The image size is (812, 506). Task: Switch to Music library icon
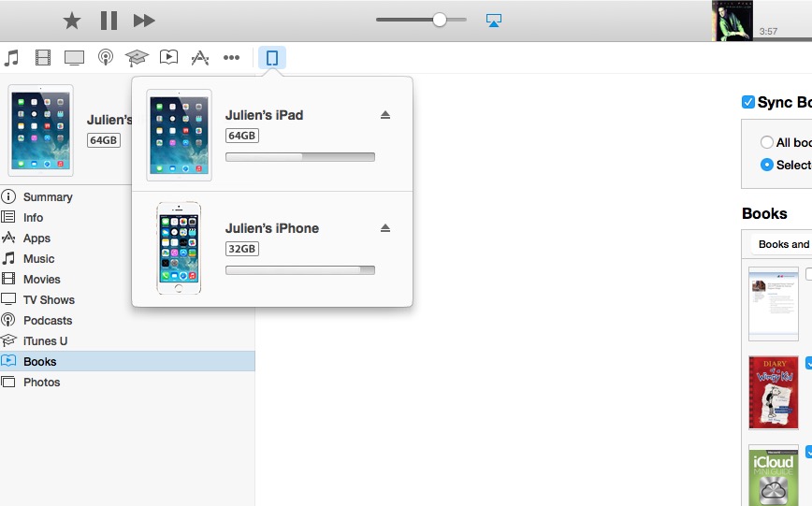(11, 57)
